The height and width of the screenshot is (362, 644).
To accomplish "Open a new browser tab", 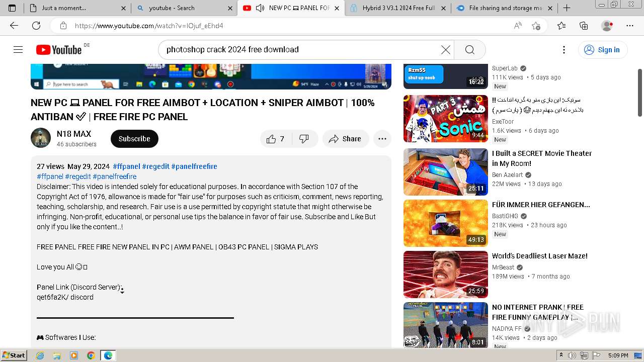I will [567, 8].
